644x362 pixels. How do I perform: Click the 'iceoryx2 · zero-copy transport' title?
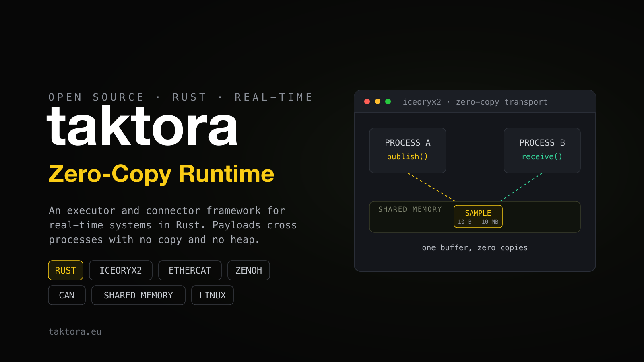click(475, 102)
